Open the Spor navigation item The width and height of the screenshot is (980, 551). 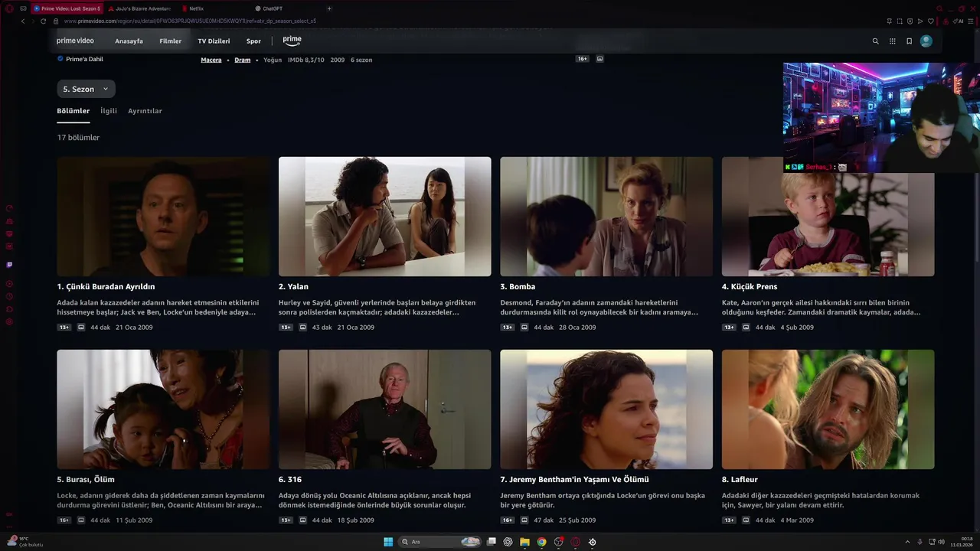[x=253, y=41]
